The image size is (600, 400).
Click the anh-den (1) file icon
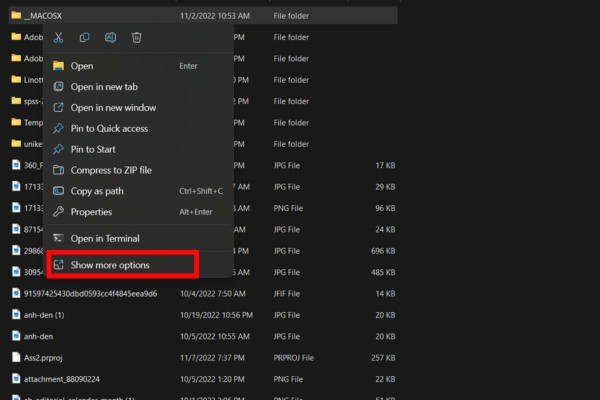[16, 315]
